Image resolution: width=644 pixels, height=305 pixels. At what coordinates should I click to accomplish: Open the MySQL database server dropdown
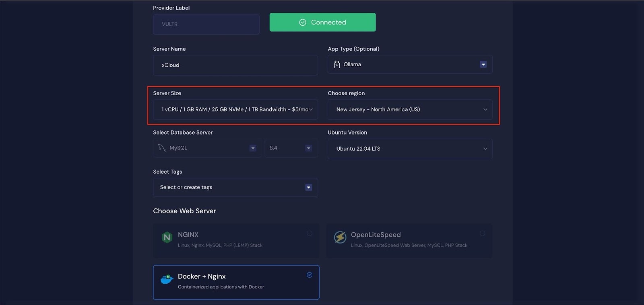(x=252, y=148)
